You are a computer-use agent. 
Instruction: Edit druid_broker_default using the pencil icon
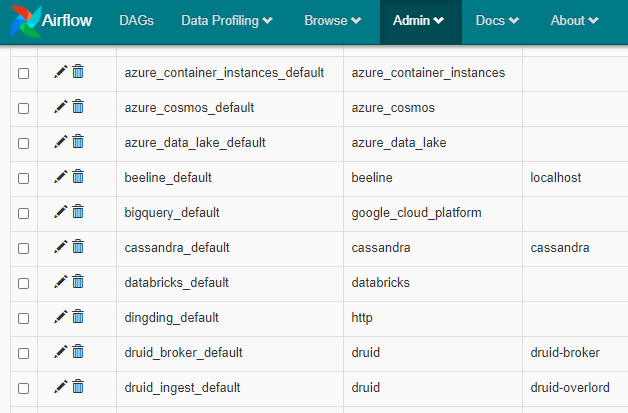(x=61, y=352)
